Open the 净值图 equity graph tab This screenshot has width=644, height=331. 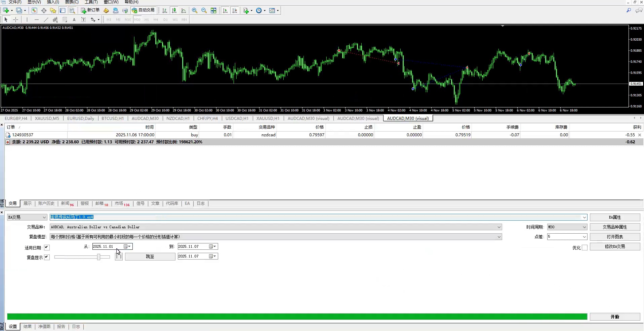pyautogui.click(x=44, y=326)
